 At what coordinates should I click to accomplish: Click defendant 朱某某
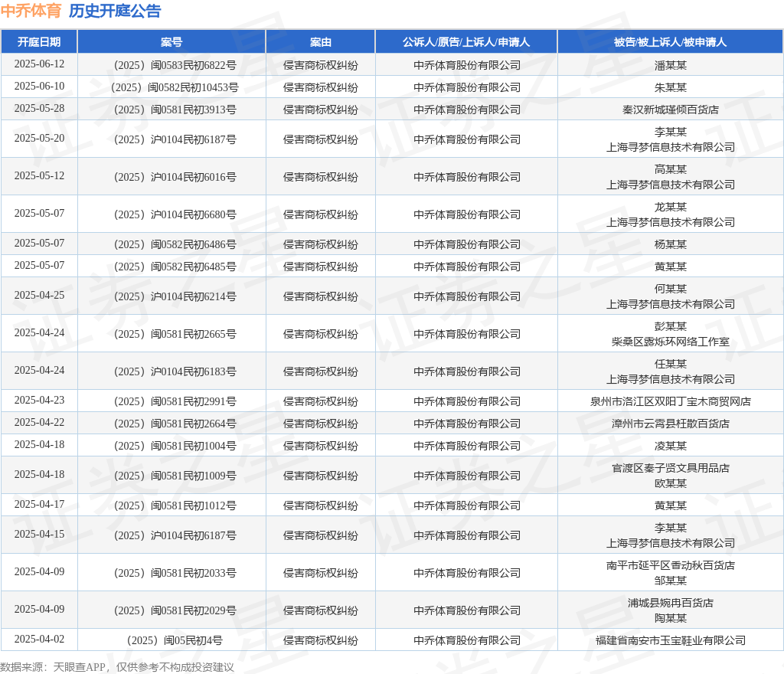671,87
